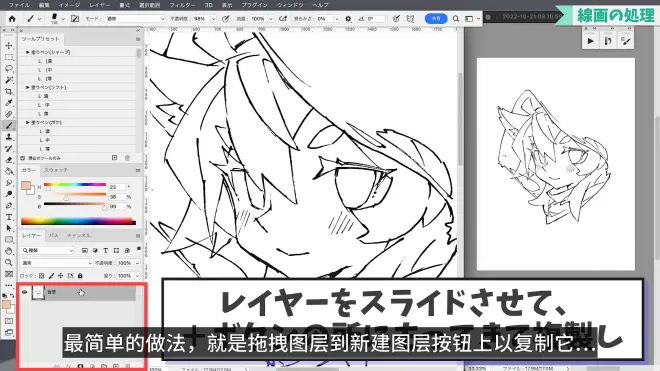Click the hue slider in Color panel
Image resolution: width=660 pixels, height=371 pixels.
click(x=75, y=185)
